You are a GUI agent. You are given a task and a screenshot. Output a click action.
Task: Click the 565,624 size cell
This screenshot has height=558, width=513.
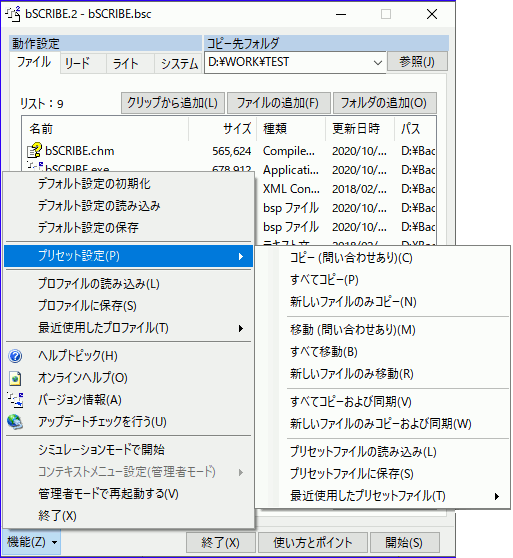[232, 151]
